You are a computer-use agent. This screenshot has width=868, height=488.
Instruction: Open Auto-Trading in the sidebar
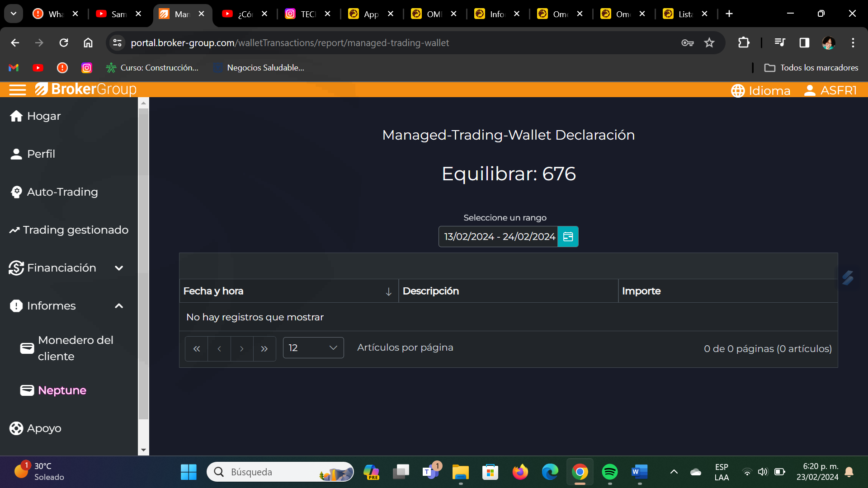(62, 192)
